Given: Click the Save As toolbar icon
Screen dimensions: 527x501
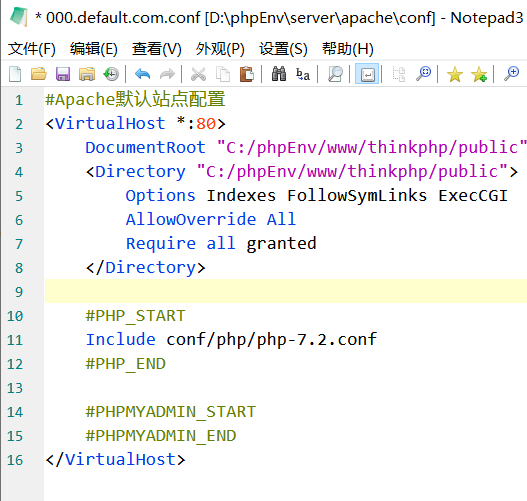Looking at the screenshot, I should click(87, 74).
